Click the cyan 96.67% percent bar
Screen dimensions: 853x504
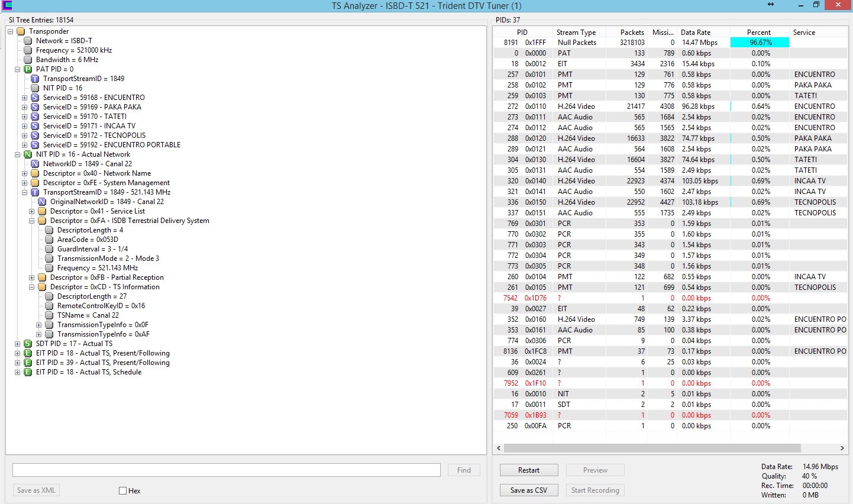[x=760, y=43]
